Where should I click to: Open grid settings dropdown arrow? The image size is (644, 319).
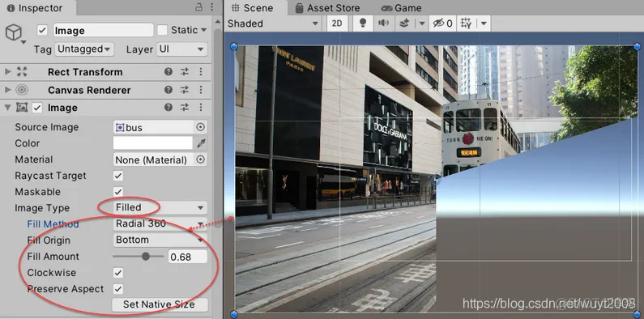(x=484, y=23)
